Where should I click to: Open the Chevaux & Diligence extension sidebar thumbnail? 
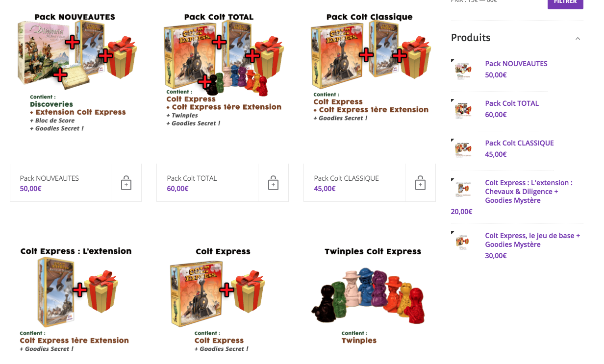pyautogui.click(x=463, y=189)
